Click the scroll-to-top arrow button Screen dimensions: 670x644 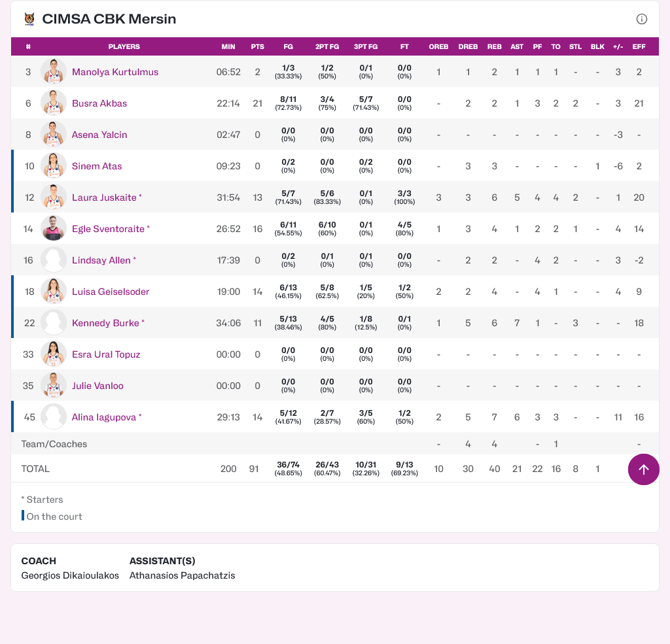click(643, 469)
